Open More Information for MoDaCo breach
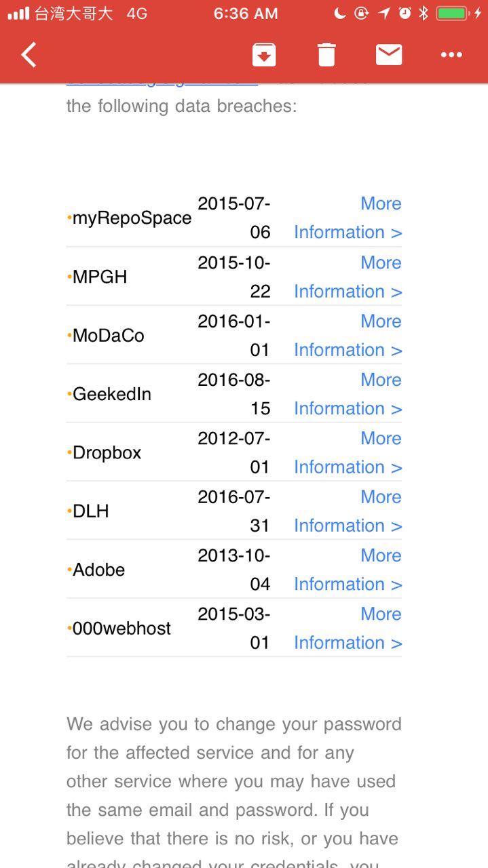 (348, 335)
